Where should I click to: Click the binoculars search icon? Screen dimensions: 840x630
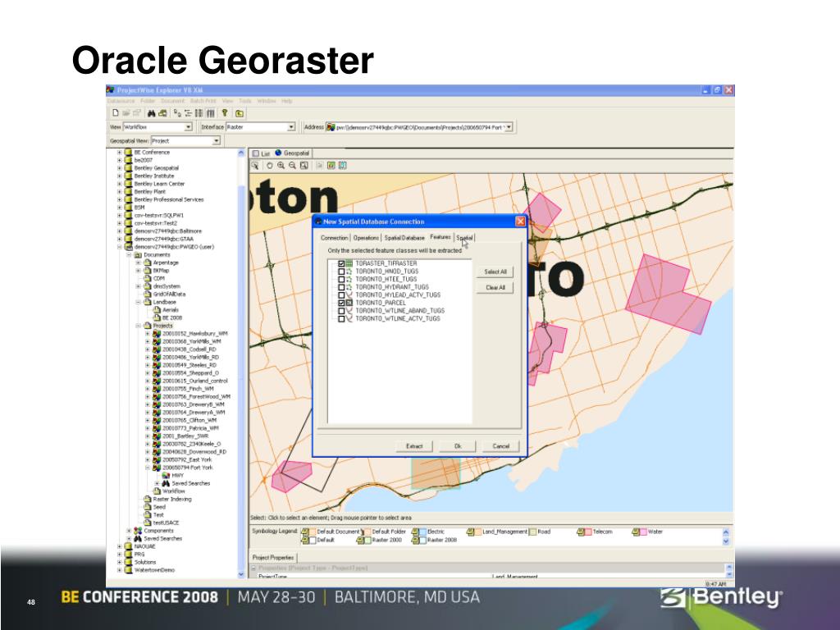[151, 113]
